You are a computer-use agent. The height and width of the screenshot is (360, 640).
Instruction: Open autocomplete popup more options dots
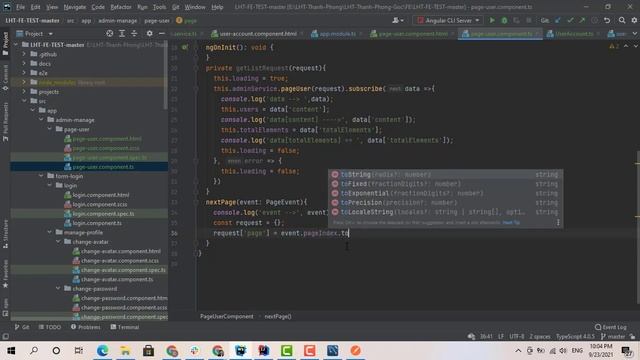(558, 222)
